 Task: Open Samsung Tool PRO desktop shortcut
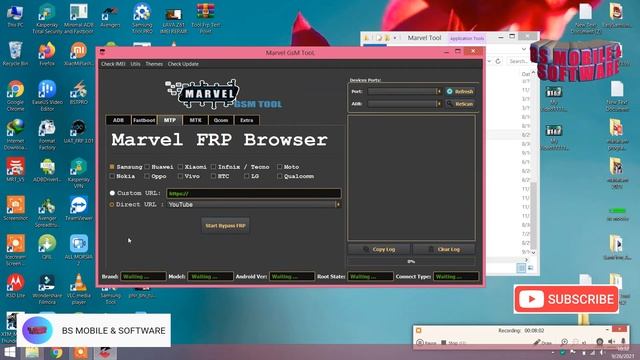tap(142, 18)
